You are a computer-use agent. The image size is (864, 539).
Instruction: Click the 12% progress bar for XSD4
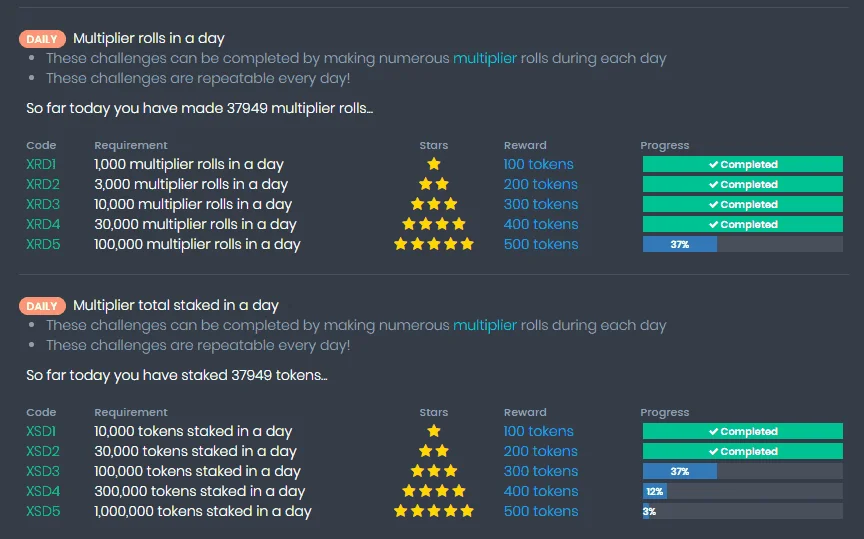click(x=742, y=491)
